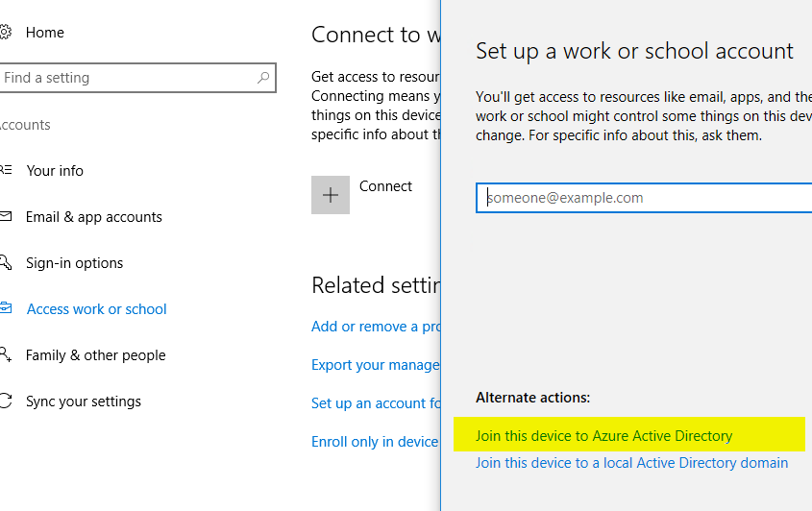Open Email & app accounts

[94, 217]
